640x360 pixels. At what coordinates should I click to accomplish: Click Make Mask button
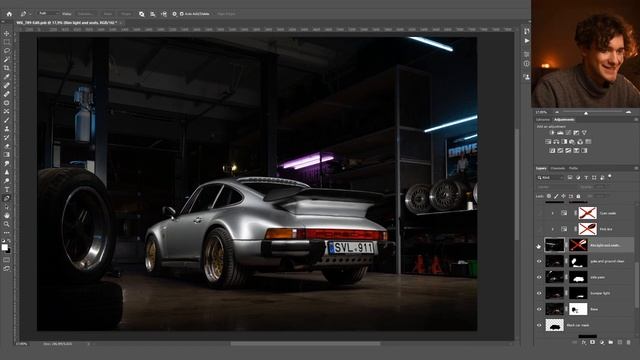pos(108,14)
